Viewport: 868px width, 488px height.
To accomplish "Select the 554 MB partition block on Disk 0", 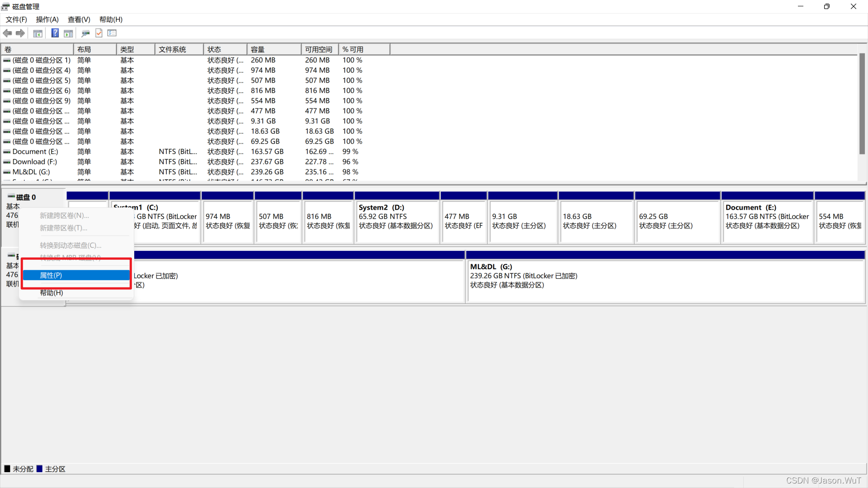I will [840, 218].
